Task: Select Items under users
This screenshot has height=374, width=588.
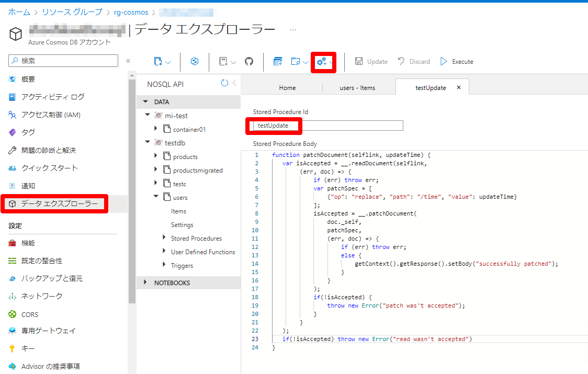Action: tap(178, 211)
